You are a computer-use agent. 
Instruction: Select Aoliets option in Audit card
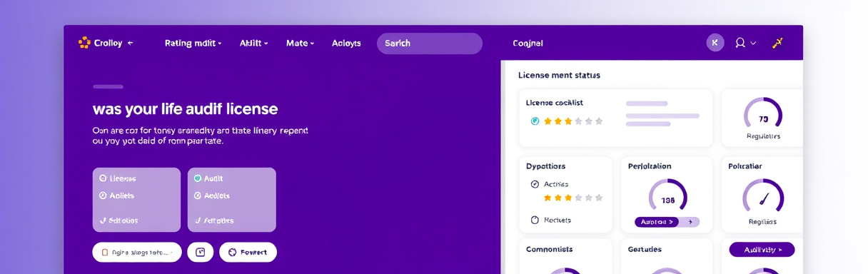(212, 196)
